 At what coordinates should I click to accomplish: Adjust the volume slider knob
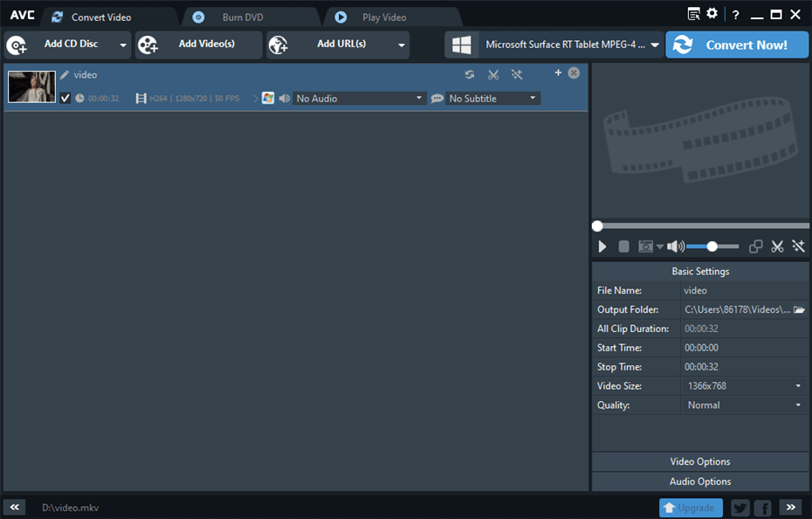point(712,246)
